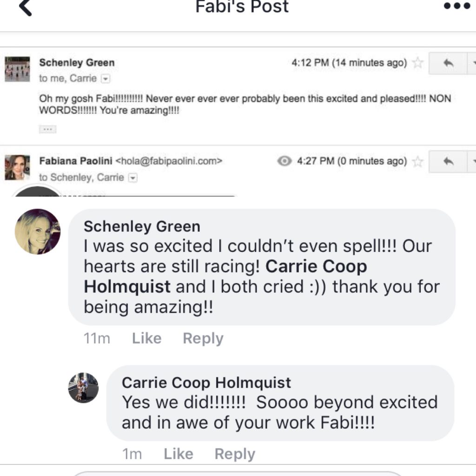Click reply arrow on Fabiana Paolini's email
This screenshot has width=476, height=476.
click(449, 161)
